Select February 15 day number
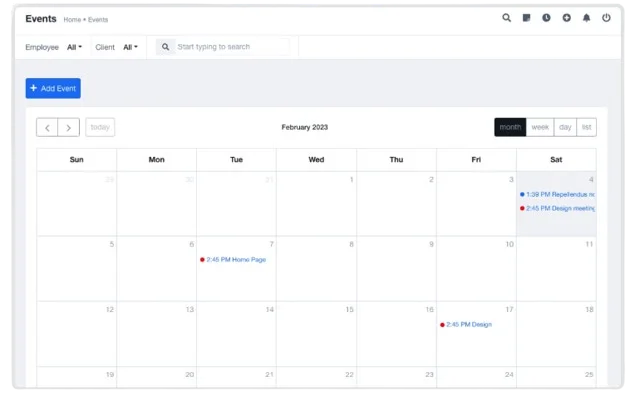Screen dimensions: 630x396 (x=350, y=310)
